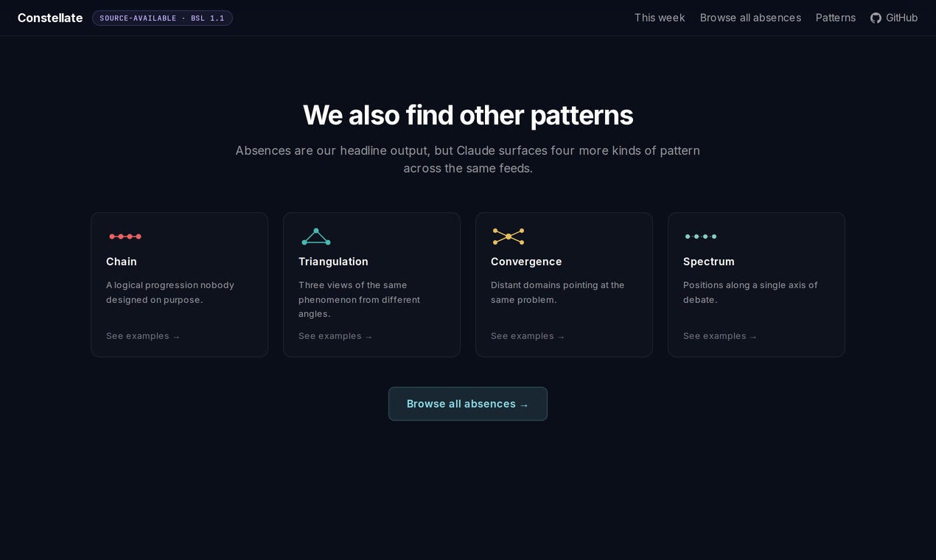The width and height of the screenshot is (936, 560).
Task: Click the Spectrum card heading
Action: [x=708, y=262]
